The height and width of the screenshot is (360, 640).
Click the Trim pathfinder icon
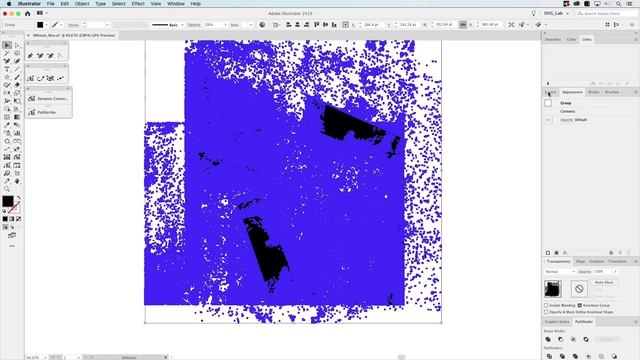pyautogui.click(x=562, y=356)
